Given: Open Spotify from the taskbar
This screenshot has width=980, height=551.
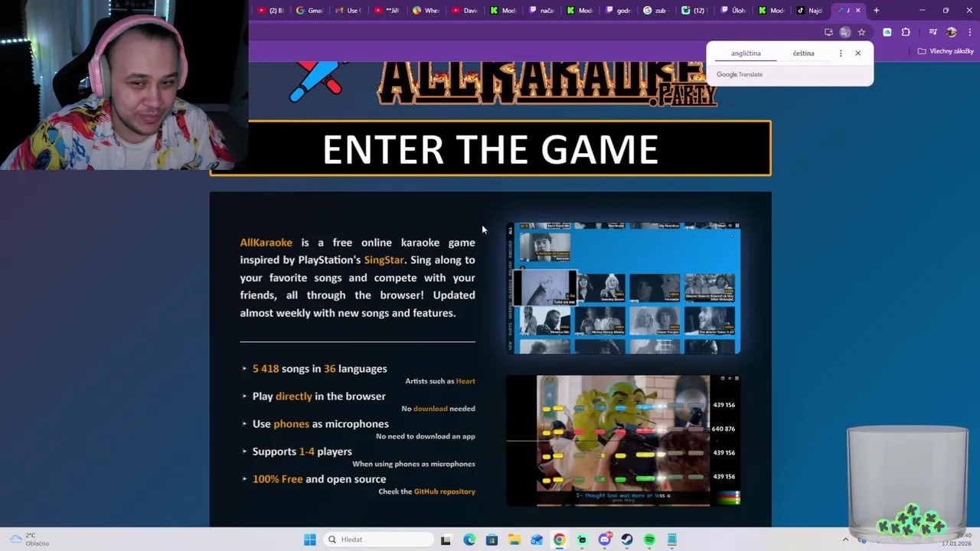Looking at the screenshot, I should (x=649, y=540).
